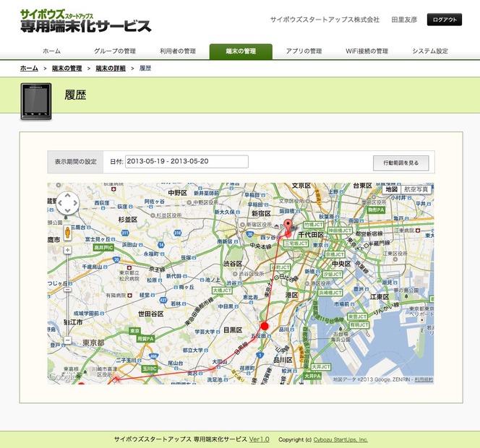Click the 杉並区 label on the map

click(128, 220)
